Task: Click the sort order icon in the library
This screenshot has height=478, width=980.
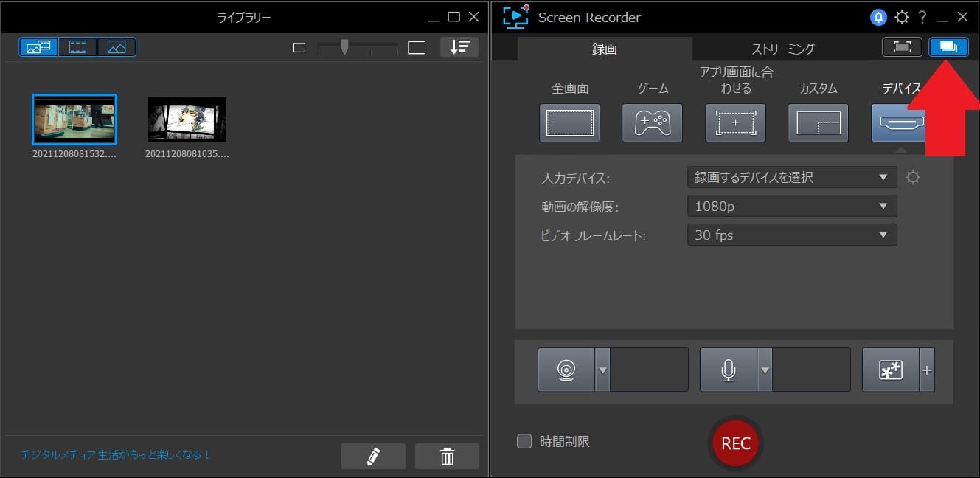Action: pyautogui.click(x=459, y=46)
